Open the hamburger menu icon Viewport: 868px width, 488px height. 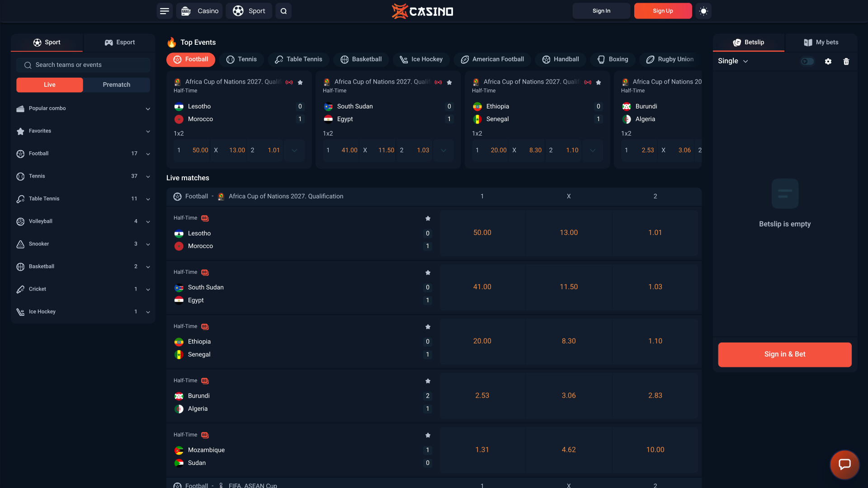coord(165,11)
